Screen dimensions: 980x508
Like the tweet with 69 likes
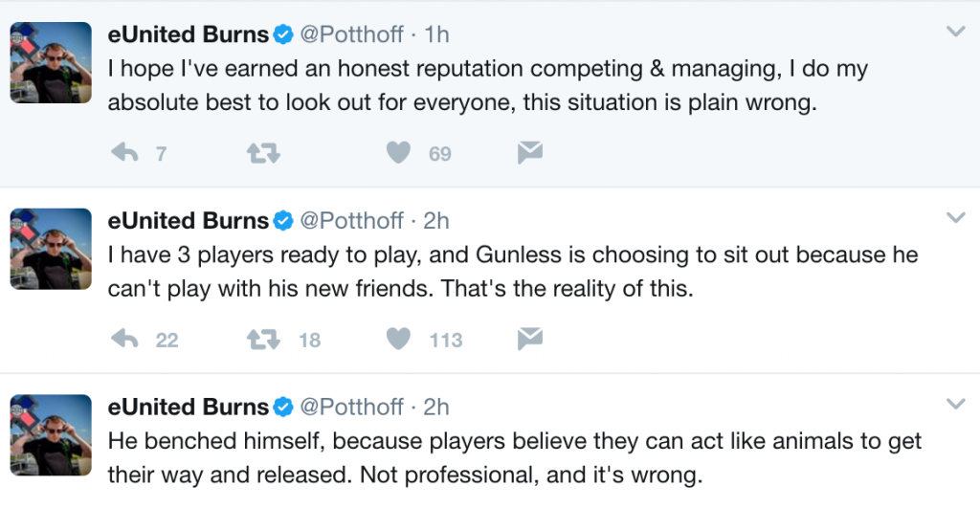point(399,152)
